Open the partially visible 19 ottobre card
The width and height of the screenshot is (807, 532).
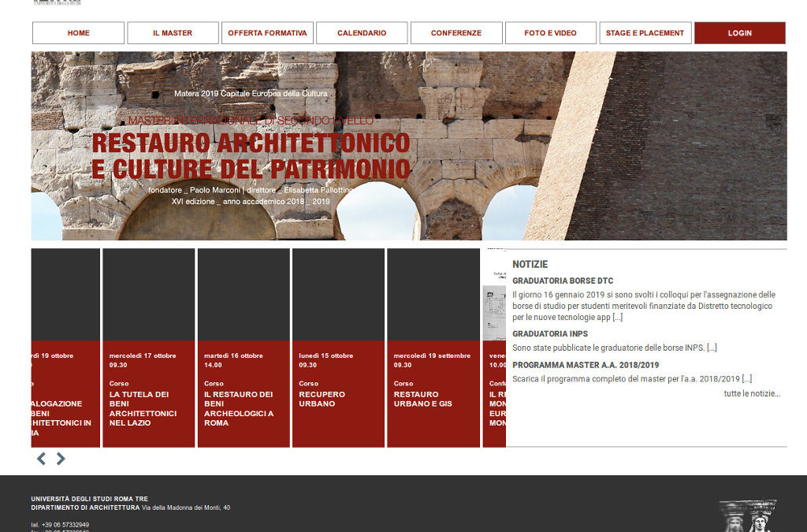tap(65, 348)
